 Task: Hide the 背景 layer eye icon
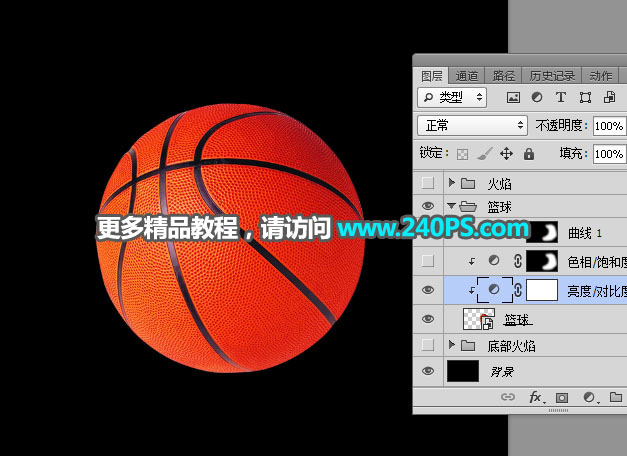tap(428, 371)
